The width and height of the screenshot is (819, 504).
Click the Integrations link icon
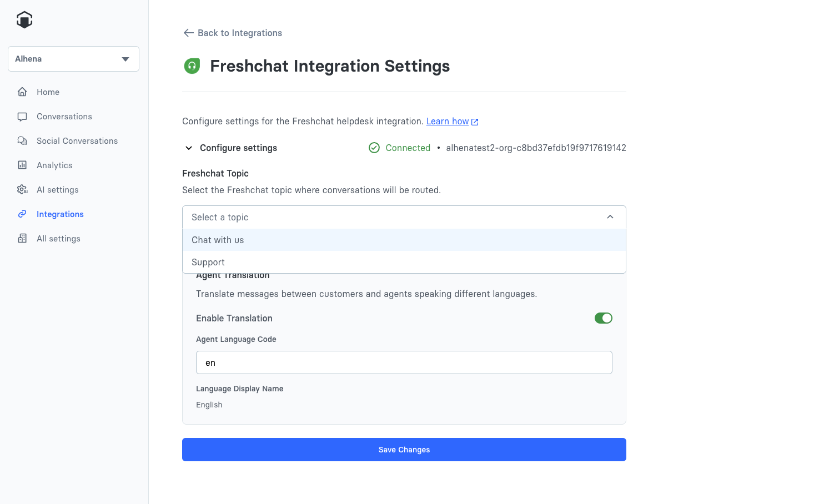pyautogui.click(x=22, y=214)
